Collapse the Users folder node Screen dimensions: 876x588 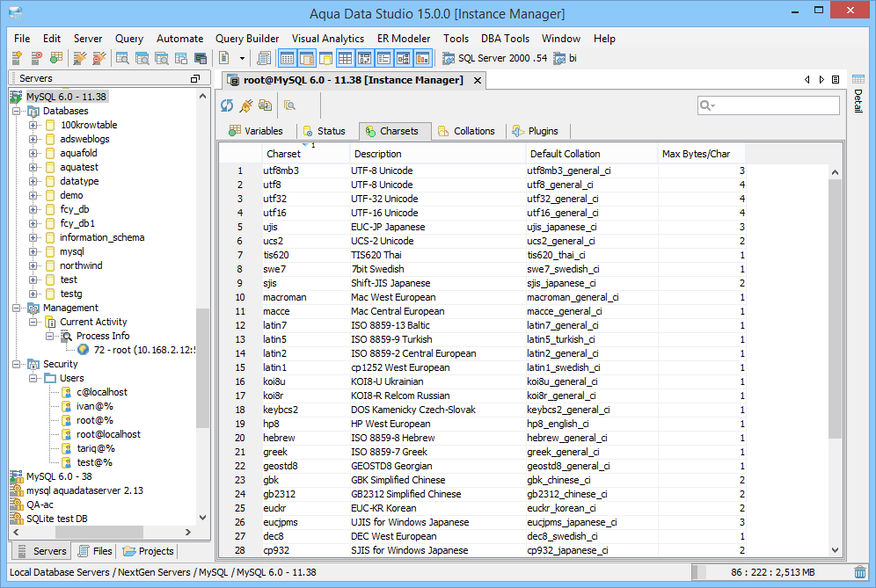[x=33, y=378]
